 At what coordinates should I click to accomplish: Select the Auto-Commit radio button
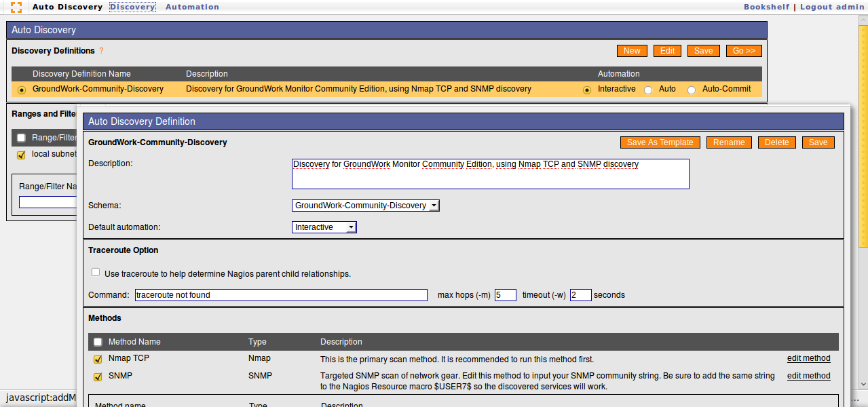tap(692, 90)
